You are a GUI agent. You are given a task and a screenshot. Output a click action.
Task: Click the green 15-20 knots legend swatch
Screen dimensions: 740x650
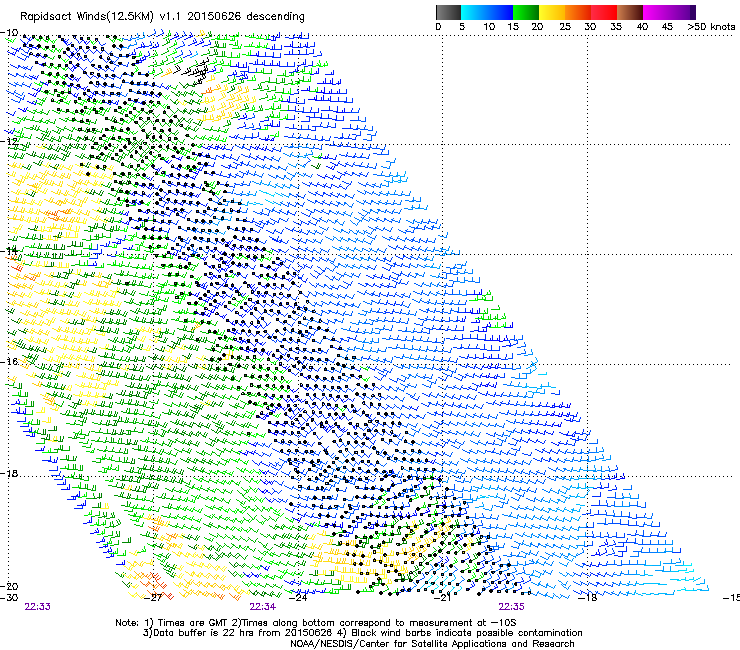[x=526, y=12]
